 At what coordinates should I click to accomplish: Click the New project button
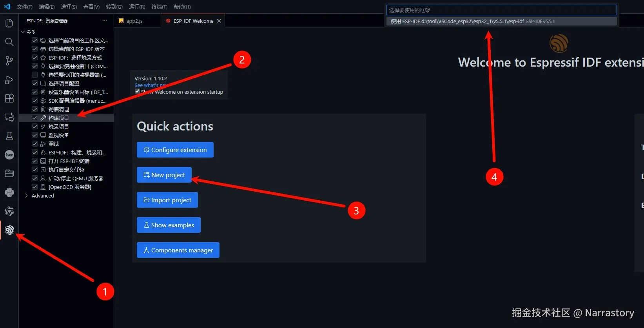click(164, 175)
